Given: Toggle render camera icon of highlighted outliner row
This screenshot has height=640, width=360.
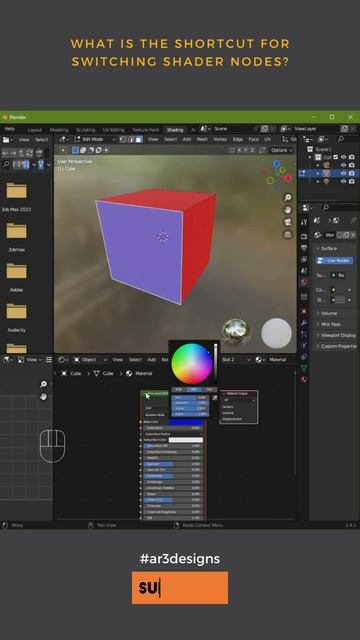Looking at the screenshot, I should (352, 173).
